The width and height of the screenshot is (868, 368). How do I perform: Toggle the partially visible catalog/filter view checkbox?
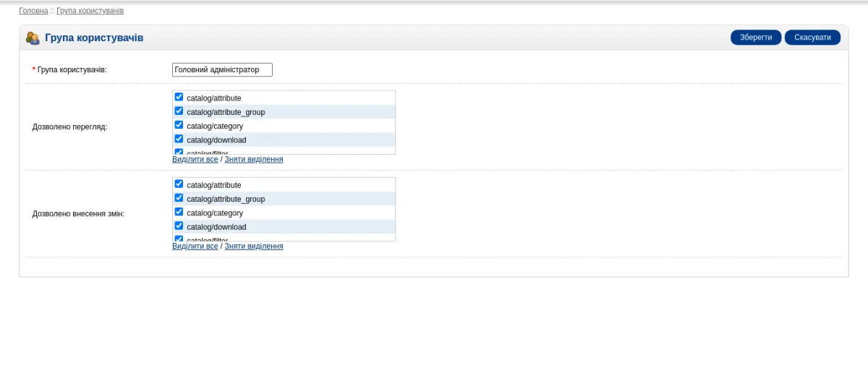pyautogui.click(x=179, y=151)
